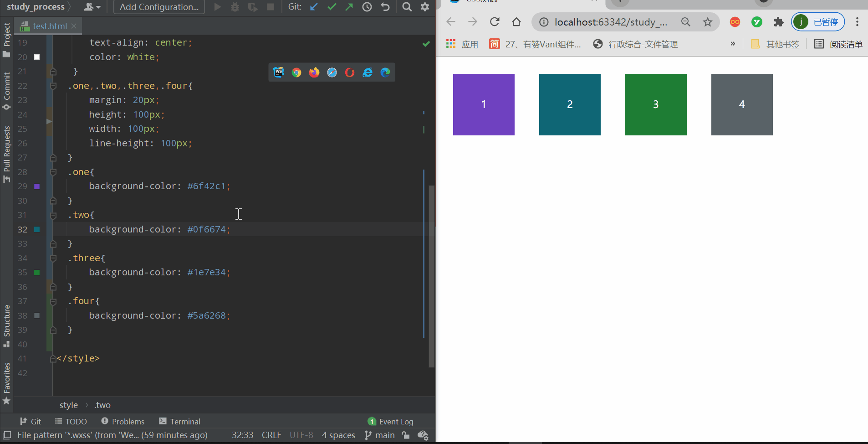Open file in Edge browser icon

tap(385, 72)
